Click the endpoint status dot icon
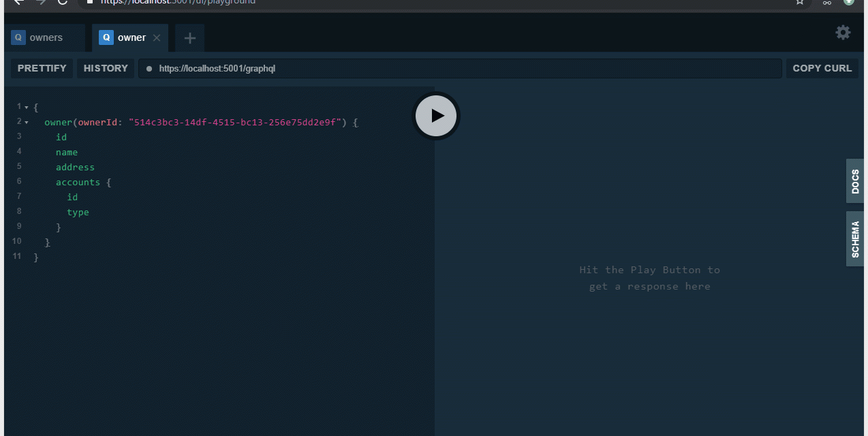The image size is (868, 436). click(149, 69)
